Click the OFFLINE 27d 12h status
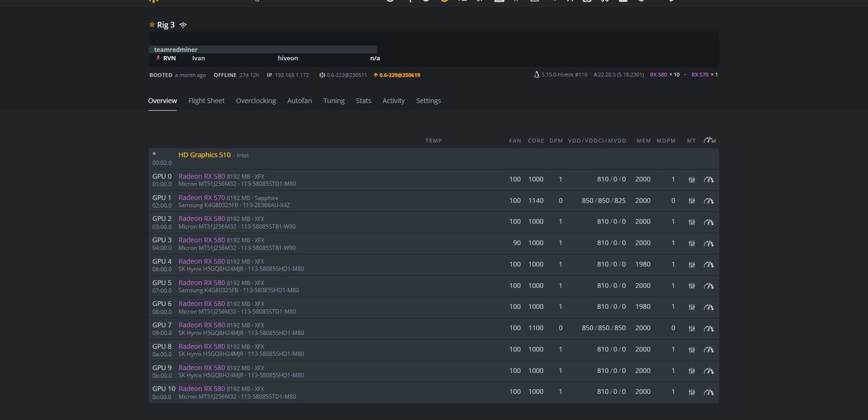This screenshot has width=868, height=420. tap(236, 75)
